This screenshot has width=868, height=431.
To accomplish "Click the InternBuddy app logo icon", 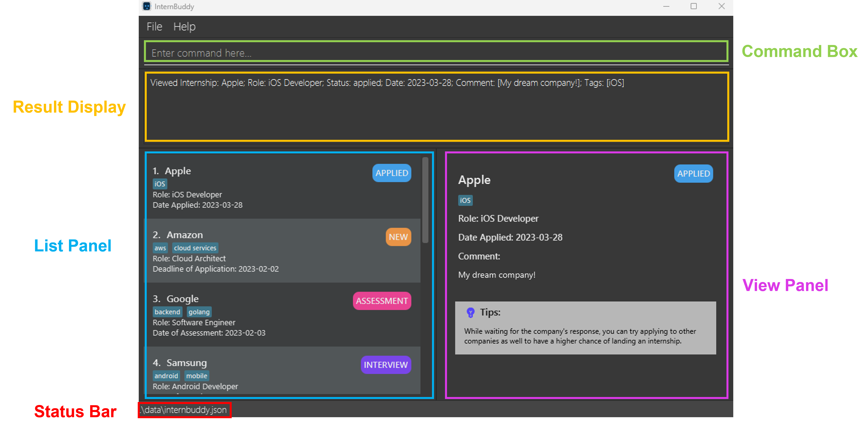I will 147,6.
